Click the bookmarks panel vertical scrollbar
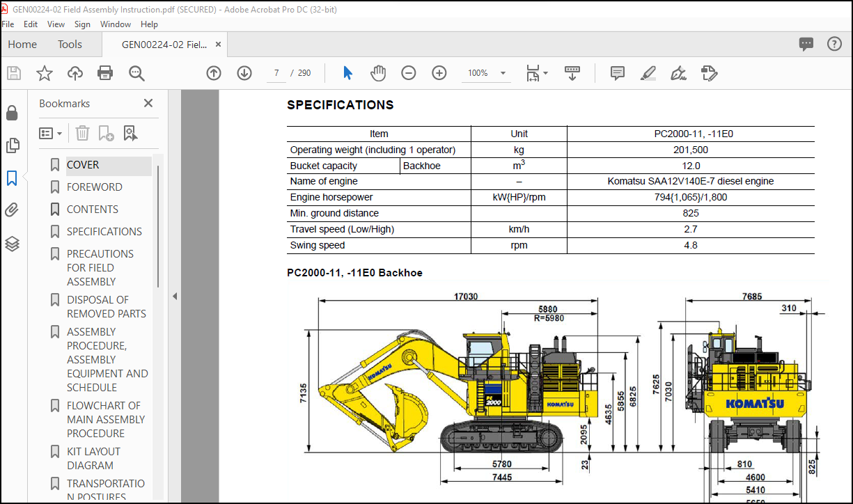Screen dimensions: 853x504 [x=159, y=227]
